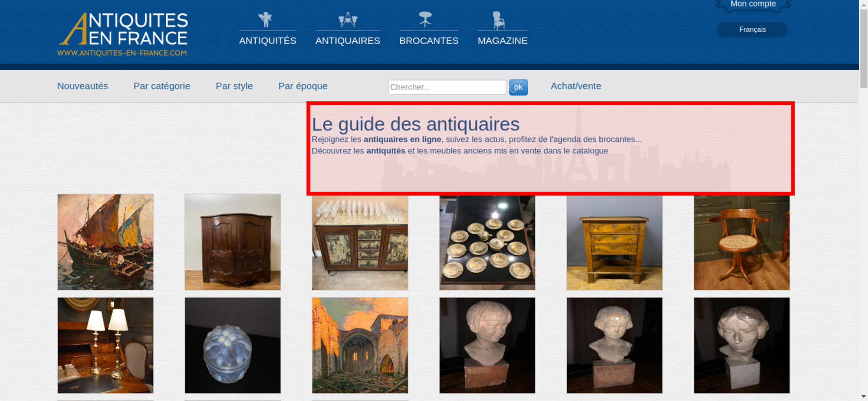Select the Par style menu item
This screenshot has width=868, height=401.
click(234, 86)
